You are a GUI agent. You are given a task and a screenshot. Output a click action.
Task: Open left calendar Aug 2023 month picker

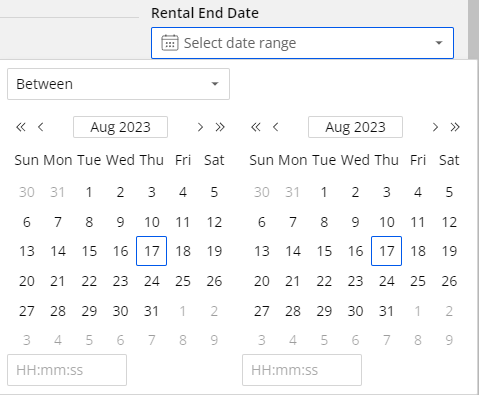120,127
